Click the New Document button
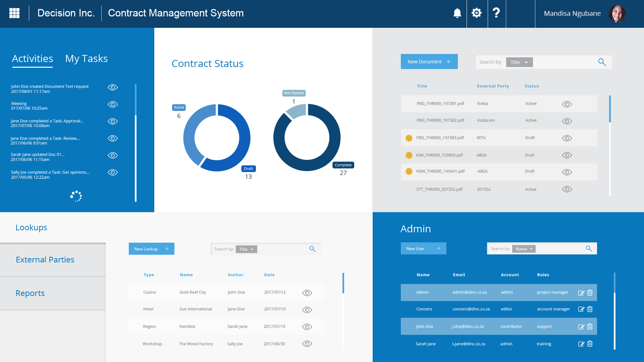644x362 pixels. pyautogui.click(x=429, y=62)
